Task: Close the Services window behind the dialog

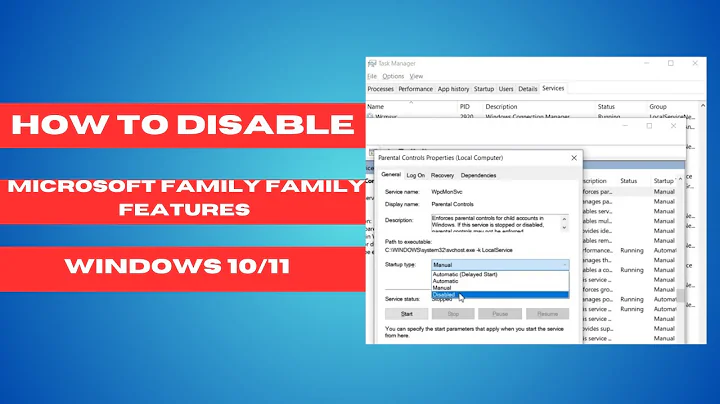Action: click(x=673, y=126)
